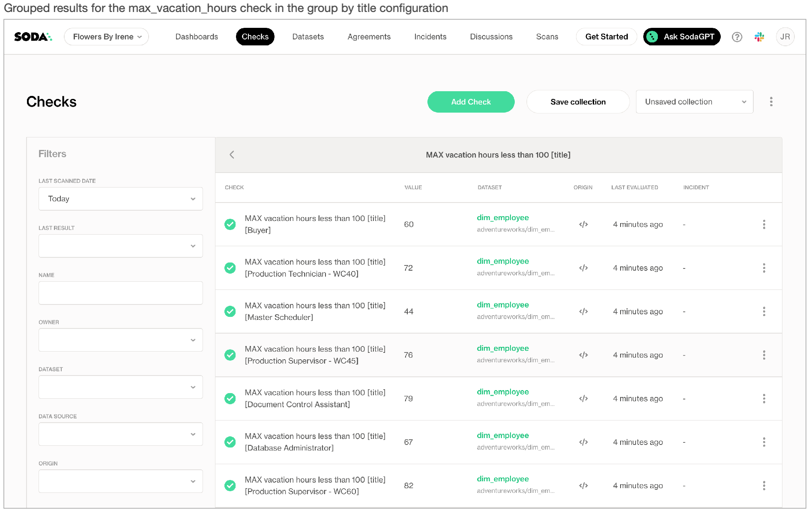The image size is (812, 513).
Task: Click the code origin icon in Buyer row
Action: click(583, 224)
